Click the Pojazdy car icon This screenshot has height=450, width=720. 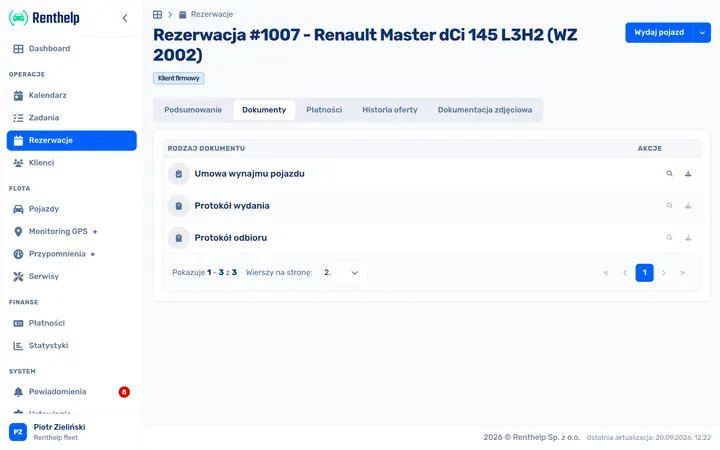pos(18,209)
